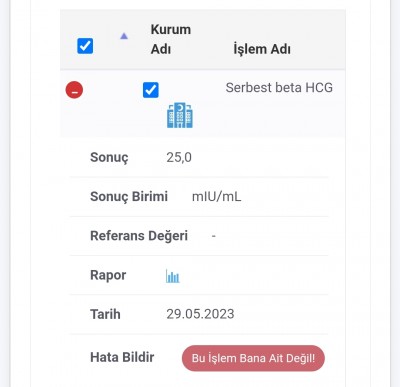
Task: Collapse the row with red minus icon
Action: (74, 90)
